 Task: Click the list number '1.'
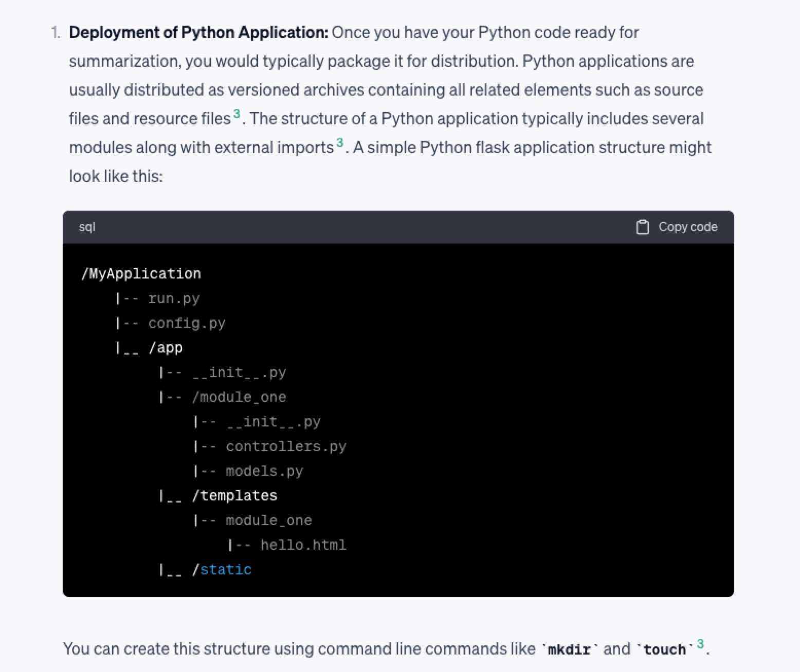tap(56, 32)
